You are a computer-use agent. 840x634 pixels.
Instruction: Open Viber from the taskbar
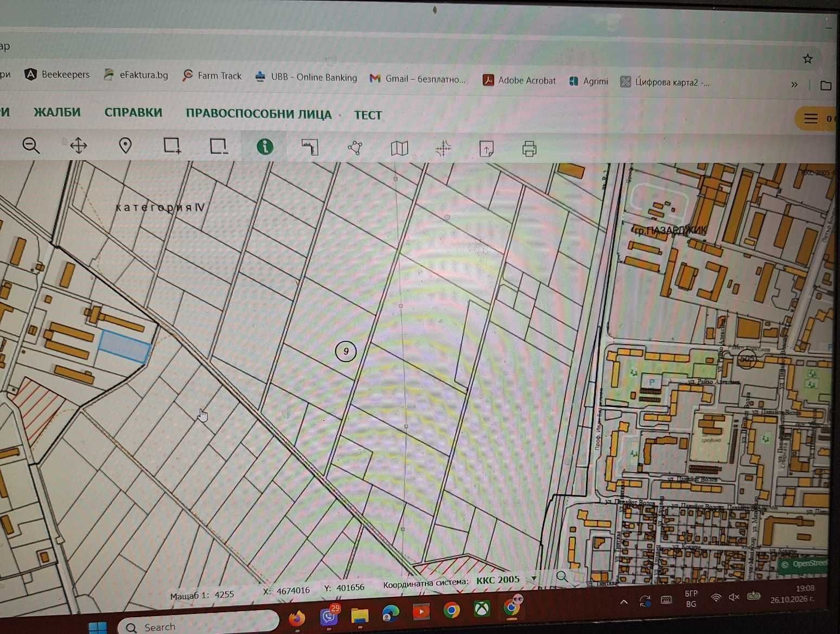329,616
